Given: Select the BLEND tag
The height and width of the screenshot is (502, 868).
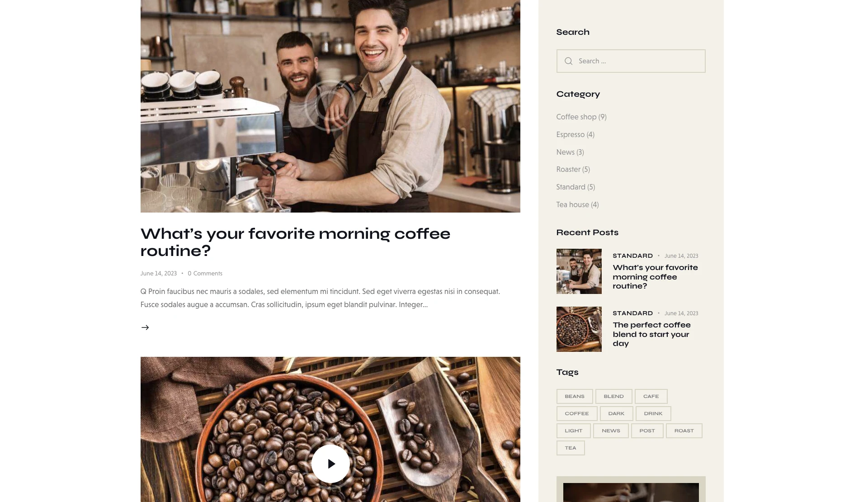Looking at the screenshot, I should pyautogui.click(x=613, y=396).
